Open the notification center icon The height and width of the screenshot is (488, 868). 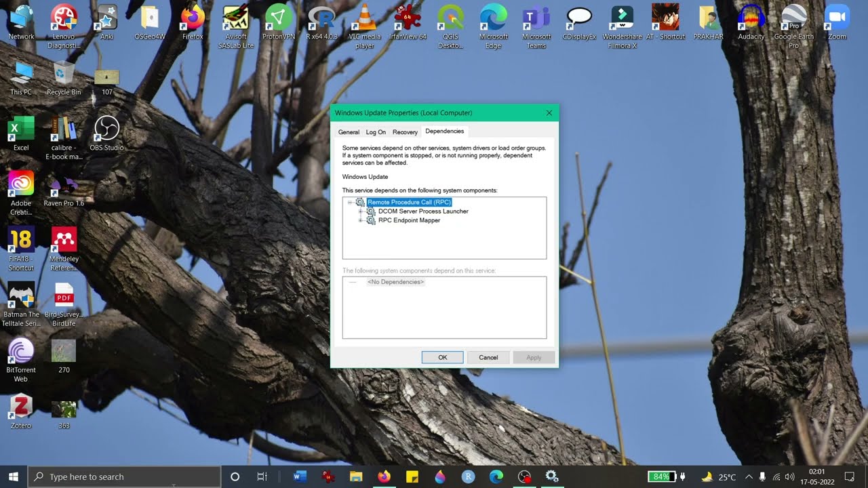(850, 476)
